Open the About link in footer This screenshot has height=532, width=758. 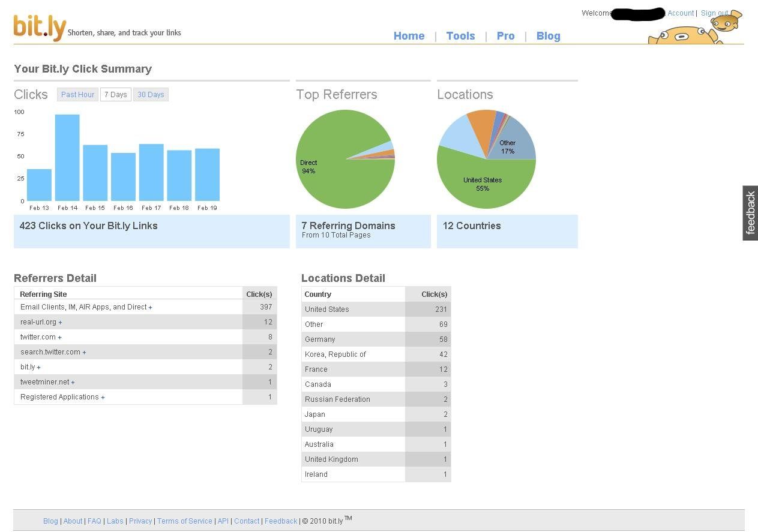[73, 521]
